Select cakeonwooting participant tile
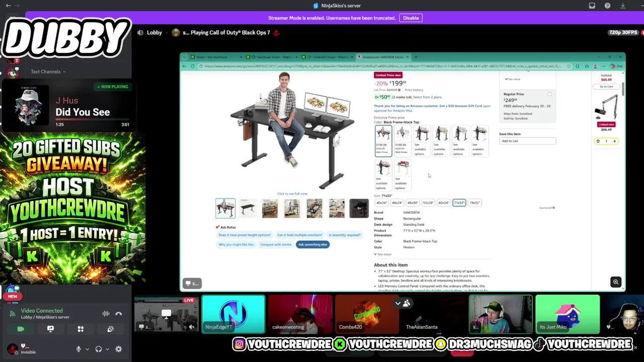 pyautogui.click(x=300, y=314)
